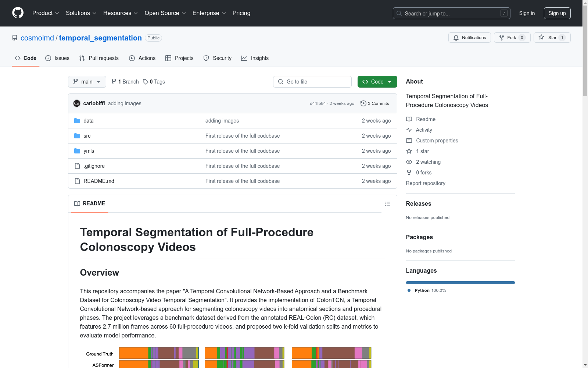Click the Go to file search box
The height and width of the screenshot is (368, 588).
pos(312,82)
